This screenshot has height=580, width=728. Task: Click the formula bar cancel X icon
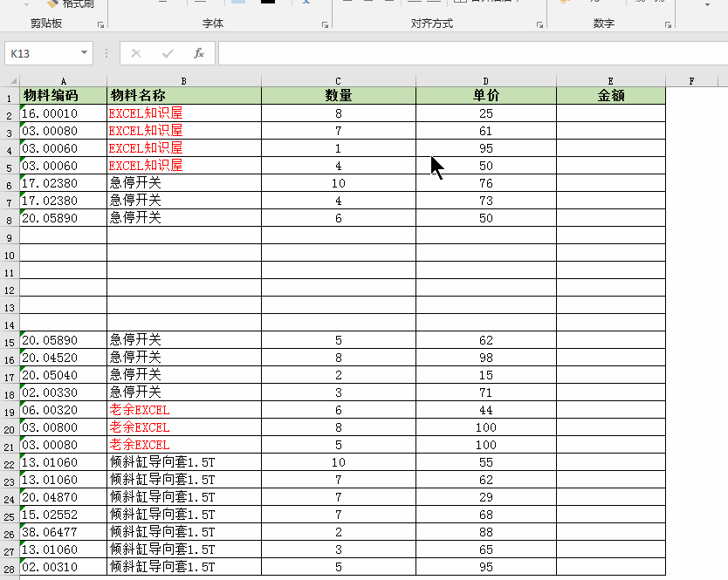pos(136,53)
